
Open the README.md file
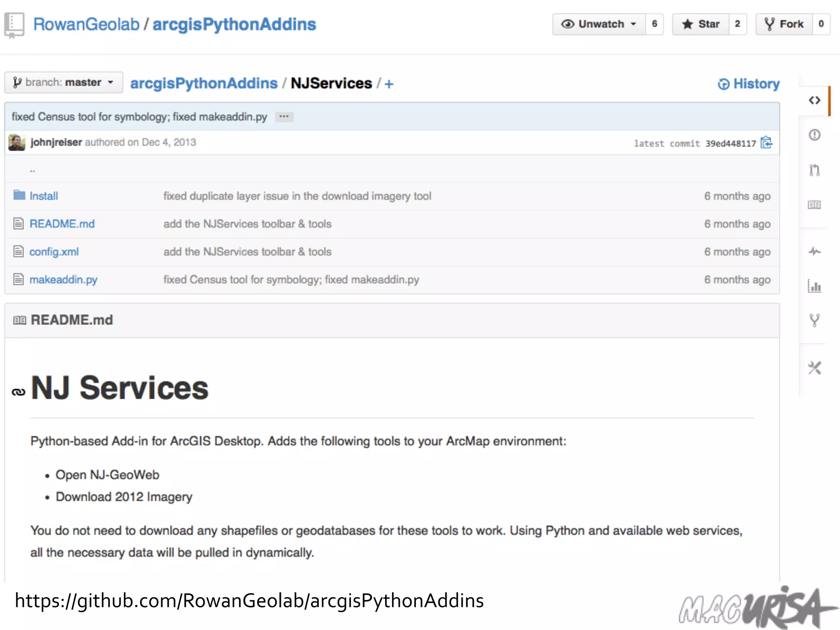coord(62,224)
